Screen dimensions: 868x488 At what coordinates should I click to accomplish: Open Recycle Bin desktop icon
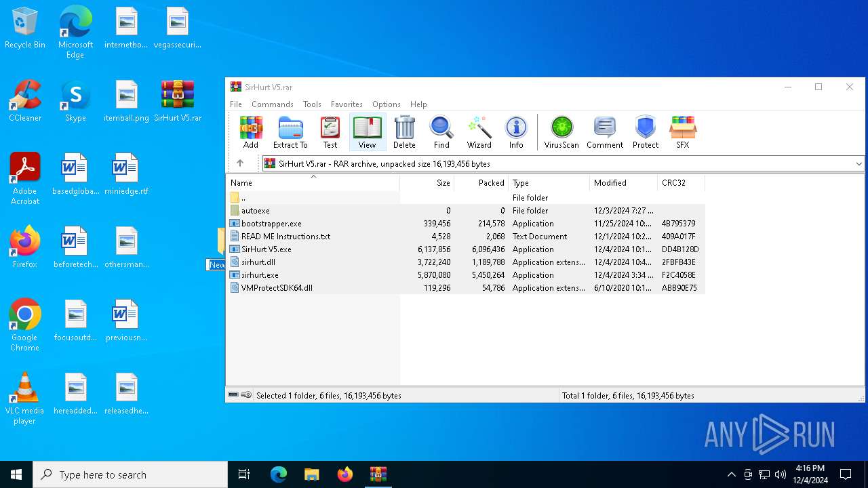[25, 28]
